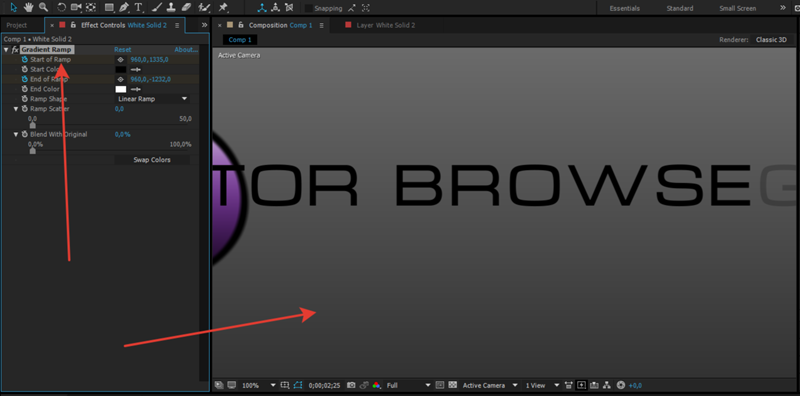
Task: Pick Start Color with the eyedropper
Action: (136, 69)
